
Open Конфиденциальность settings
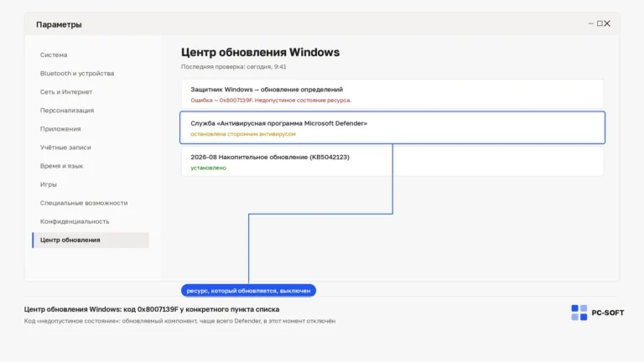75,221
